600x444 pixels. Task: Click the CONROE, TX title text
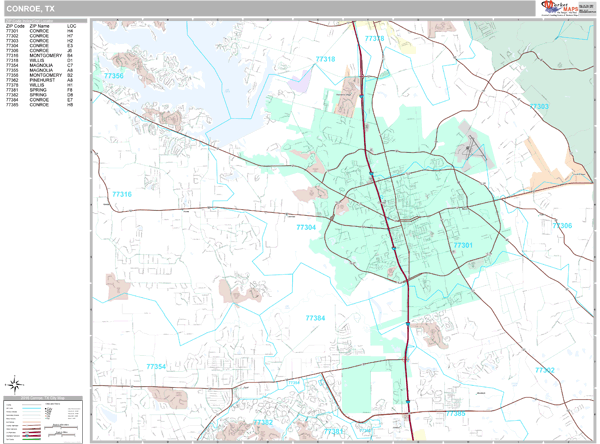pos(31,9)
